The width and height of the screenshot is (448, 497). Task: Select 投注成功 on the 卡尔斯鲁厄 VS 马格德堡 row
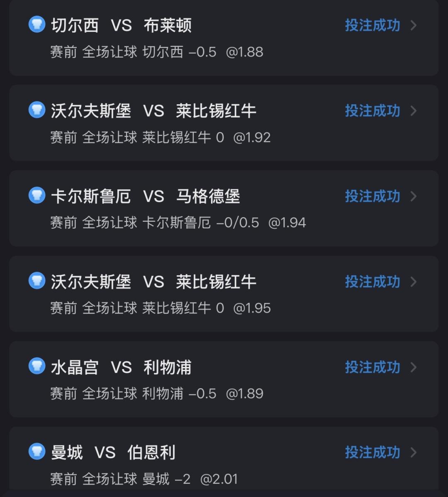pos(372,196)
